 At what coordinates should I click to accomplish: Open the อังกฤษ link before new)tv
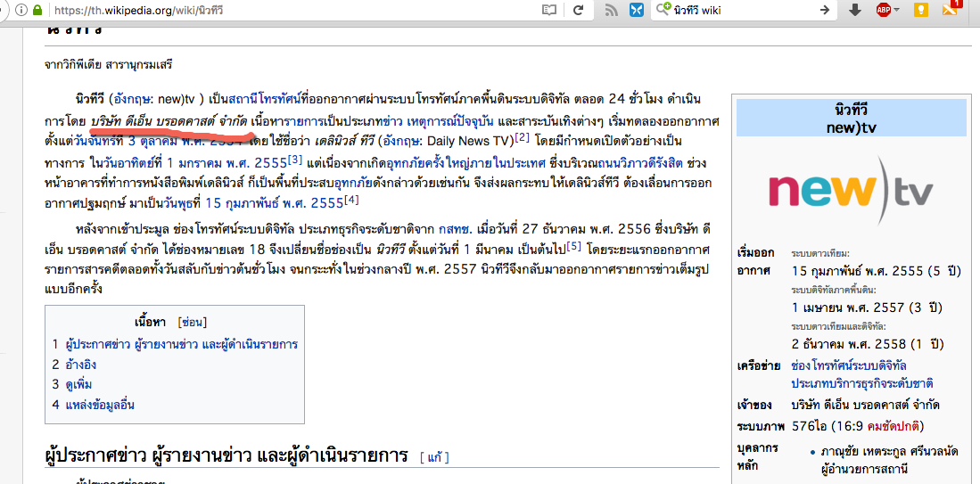(130, 99)
